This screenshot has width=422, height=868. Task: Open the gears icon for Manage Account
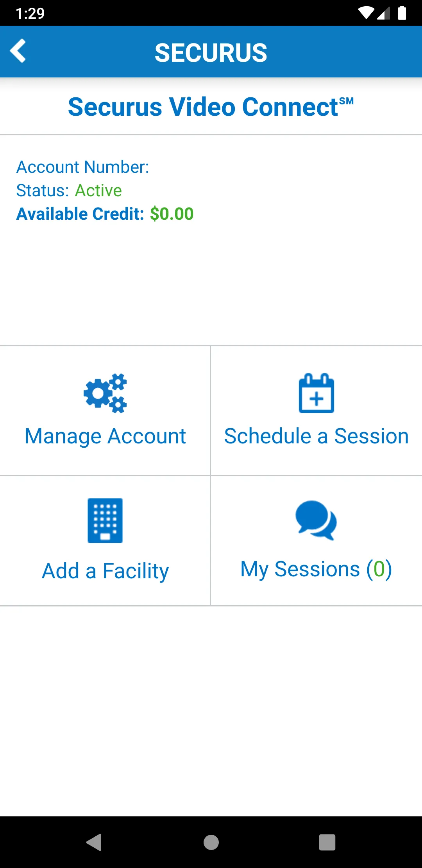(x=105, y=393)
